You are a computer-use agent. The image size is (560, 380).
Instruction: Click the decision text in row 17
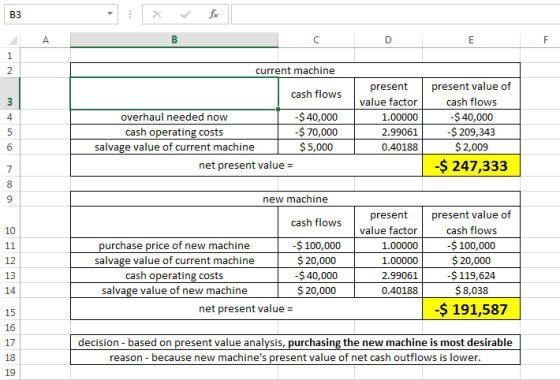(295, 342)
